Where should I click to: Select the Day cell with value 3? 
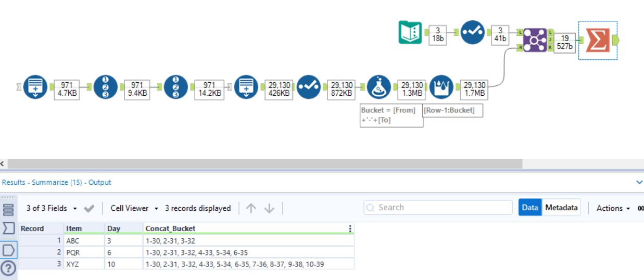[124, 241]
